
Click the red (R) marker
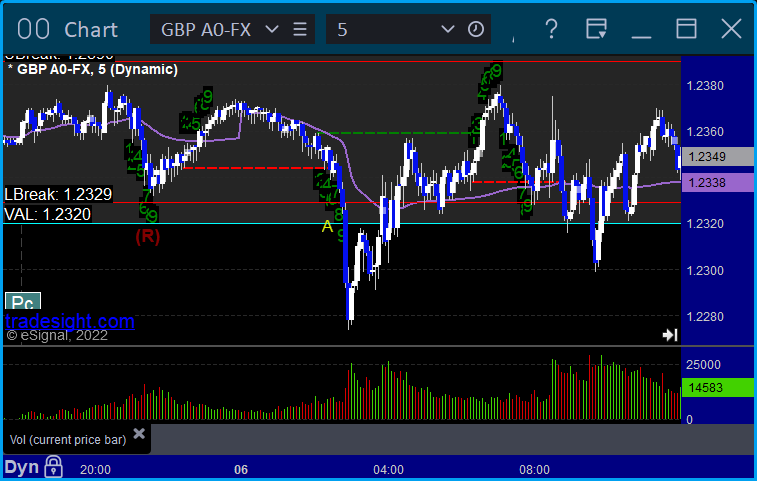[x=147, y=236]
